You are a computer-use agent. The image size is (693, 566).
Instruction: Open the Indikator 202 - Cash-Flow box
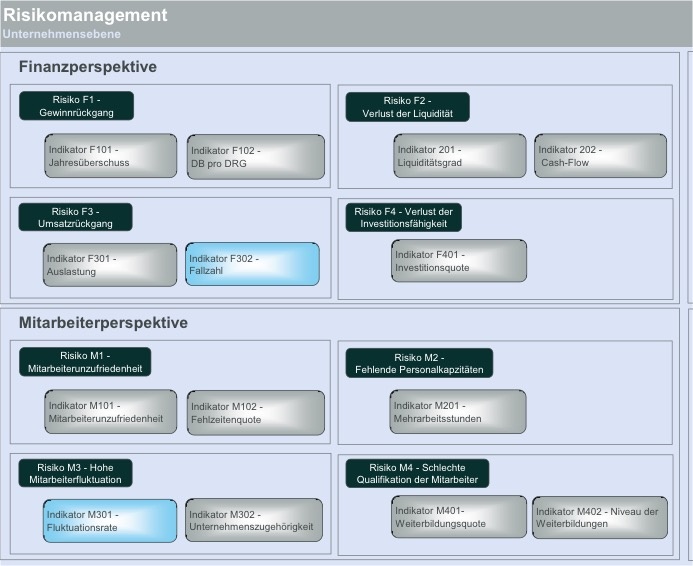pyautogui.click(x=600, y=156)
